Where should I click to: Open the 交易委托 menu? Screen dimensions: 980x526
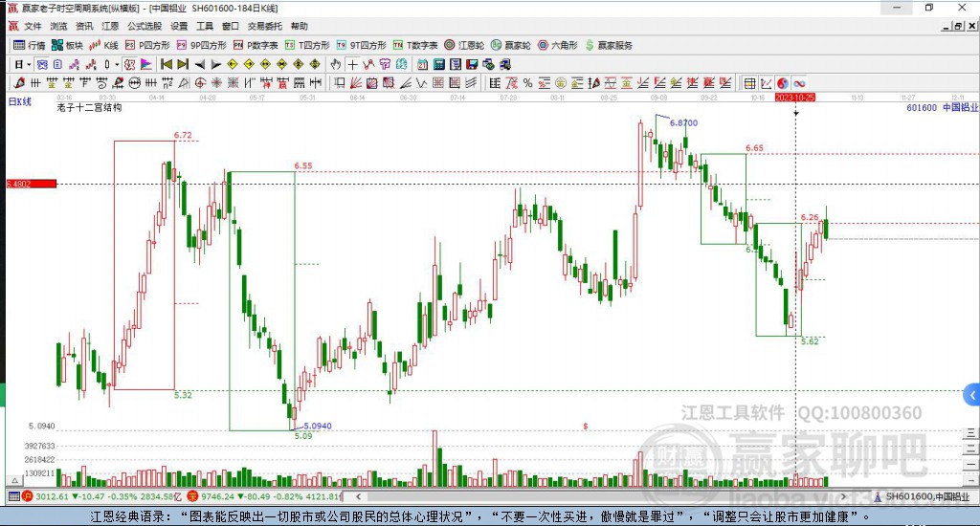pyautogui.click(x=264, y=26)
